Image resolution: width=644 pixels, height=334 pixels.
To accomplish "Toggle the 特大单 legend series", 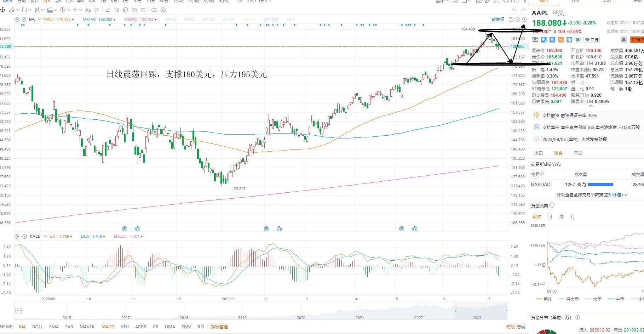I will (569, 299).
